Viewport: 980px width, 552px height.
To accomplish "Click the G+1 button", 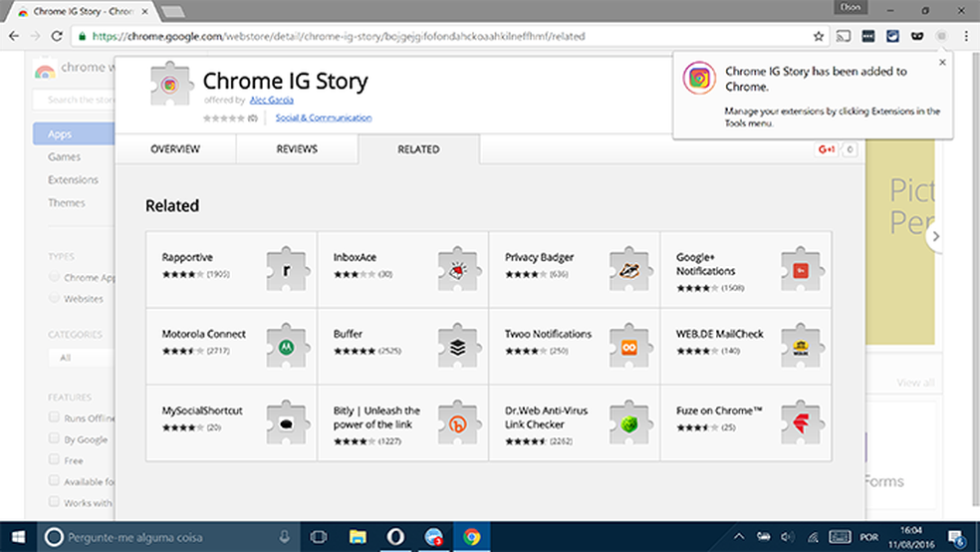I will [827, 149].
